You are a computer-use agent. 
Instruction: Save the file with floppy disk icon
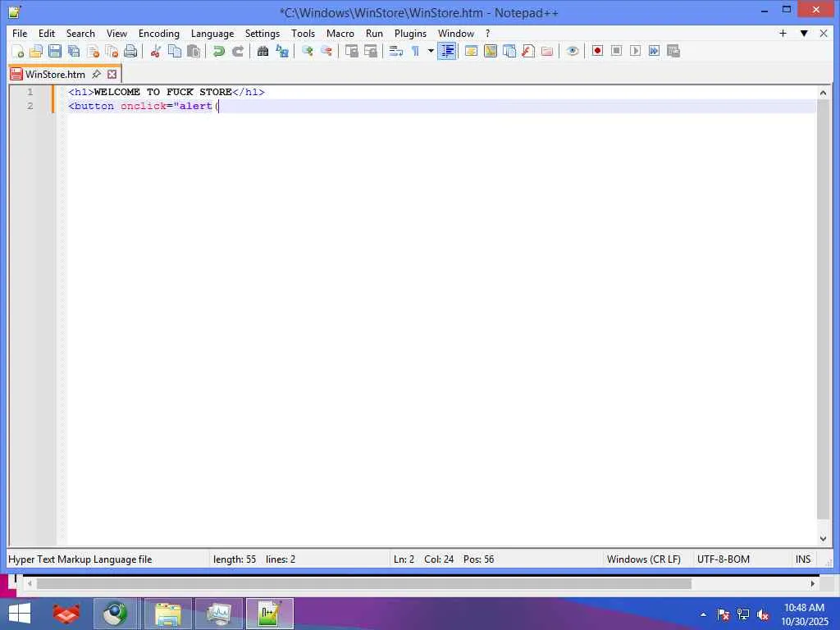point(55,52)
